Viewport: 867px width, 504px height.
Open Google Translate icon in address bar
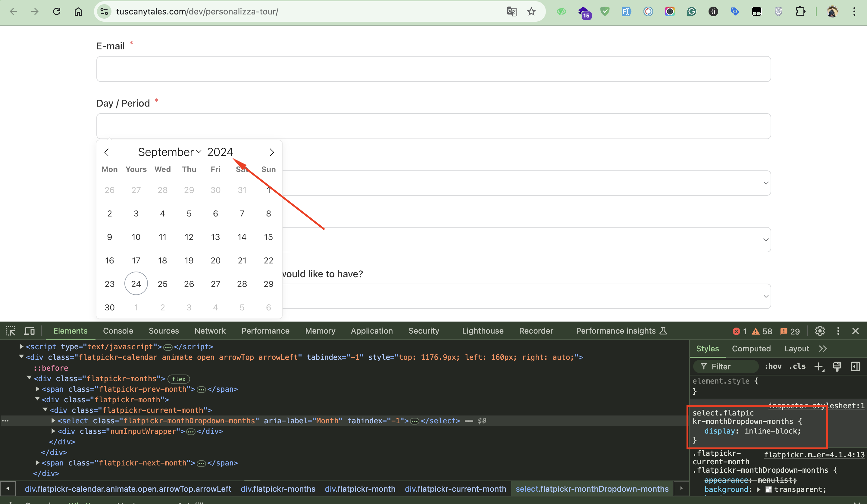pyautogui.click(x=512, y=11)
